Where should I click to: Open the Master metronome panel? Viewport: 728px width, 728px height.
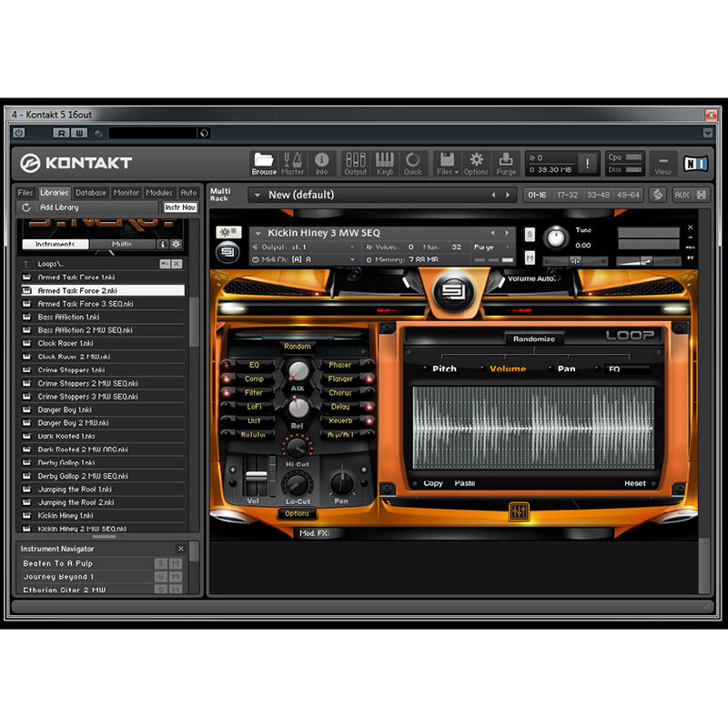(x=293, y=163)
